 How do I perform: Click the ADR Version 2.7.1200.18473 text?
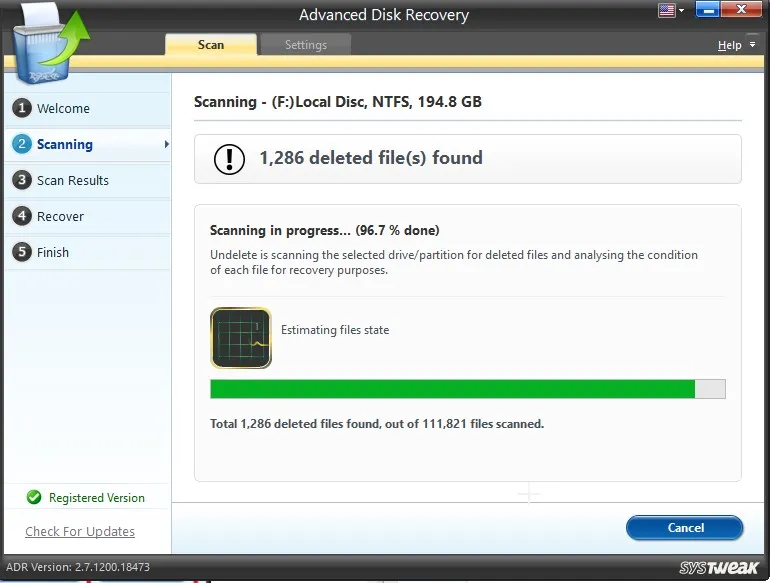point(78,567)
